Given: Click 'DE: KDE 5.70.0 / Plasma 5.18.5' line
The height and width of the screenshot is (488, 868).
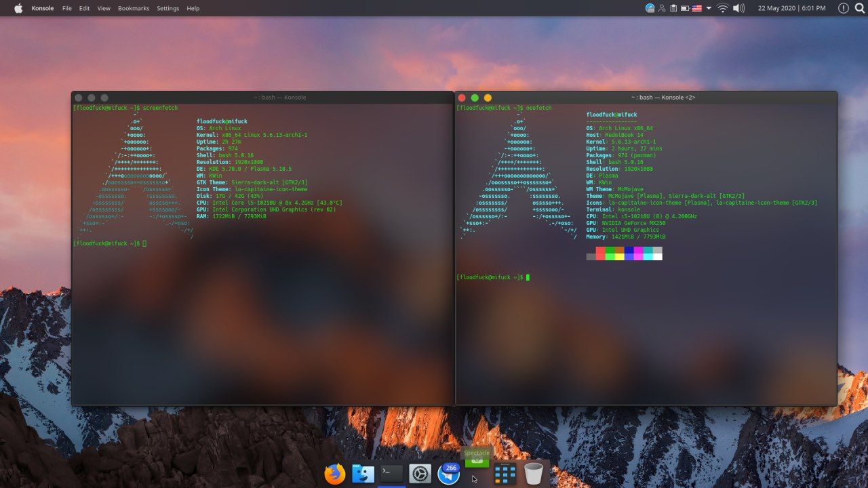Looking at the screenshot, I should point(243,169).
